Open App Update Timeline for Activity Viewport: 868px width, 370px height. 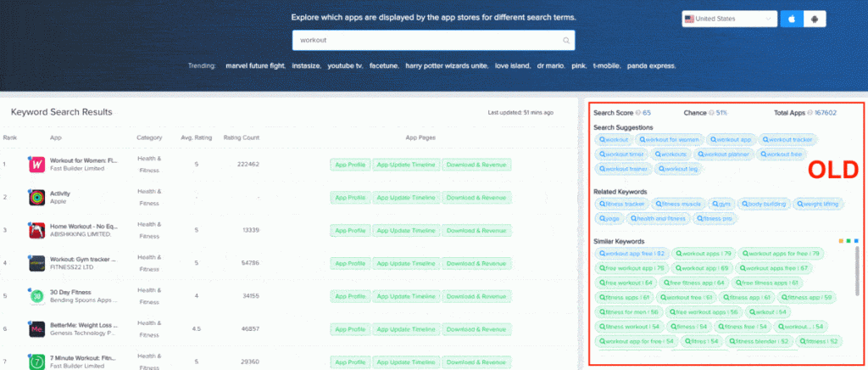click(406, 198)
